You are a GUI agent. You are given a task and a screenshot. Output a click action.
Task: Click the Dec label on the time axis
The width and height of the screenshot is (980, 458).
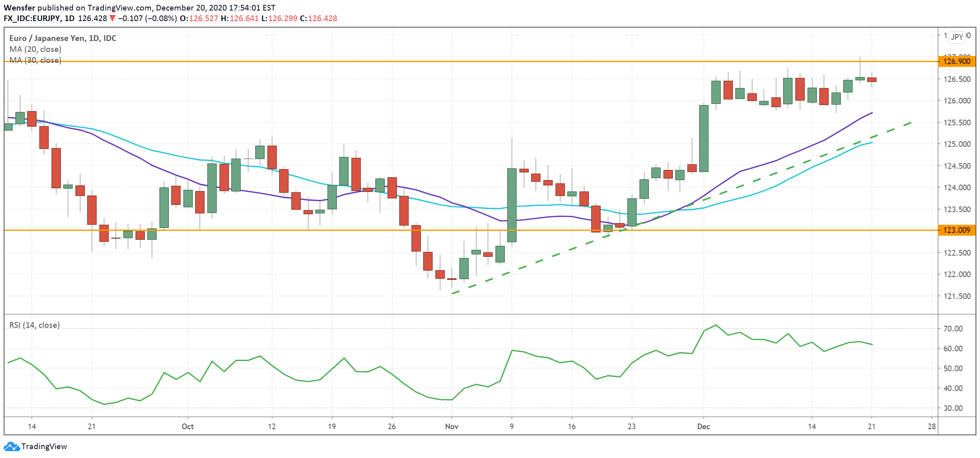pyautogui.click(x=703, y=426)
